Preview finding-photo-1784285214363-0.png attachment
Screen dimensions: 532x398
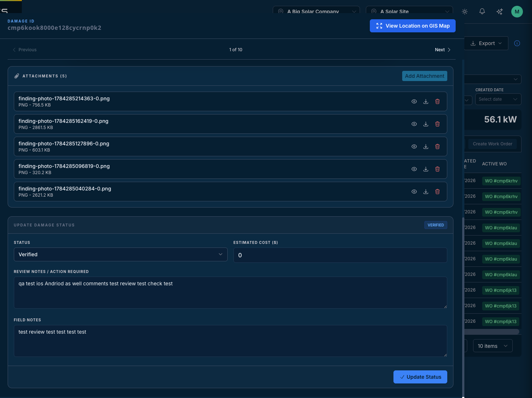(x=414, y=101)
